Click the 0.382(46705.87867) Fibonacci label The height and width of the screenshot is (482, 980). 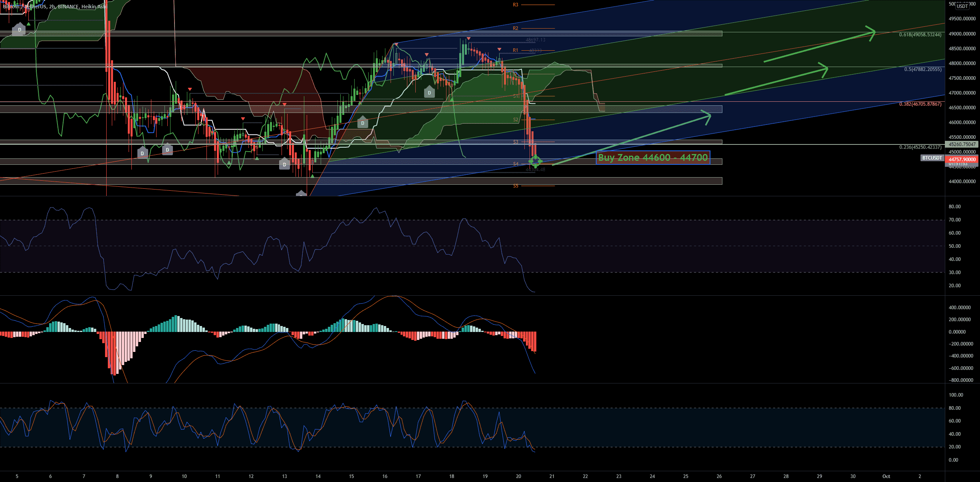tap(920, 104)
